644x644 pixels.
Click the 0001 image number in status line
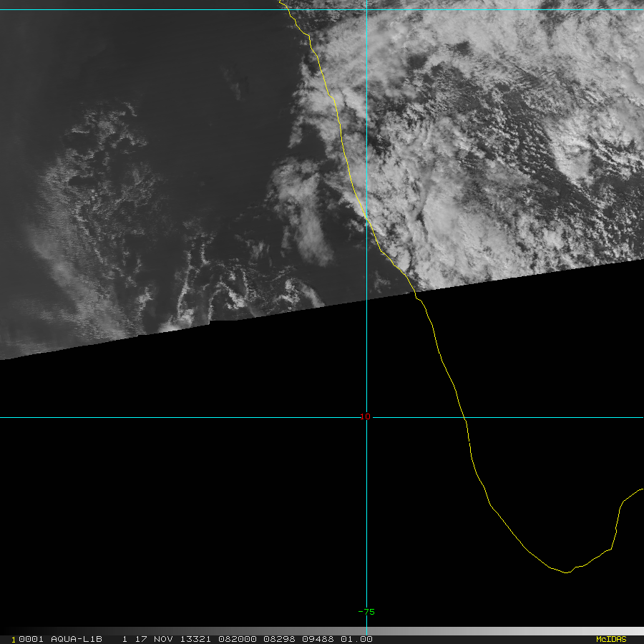tap(31, 639)
